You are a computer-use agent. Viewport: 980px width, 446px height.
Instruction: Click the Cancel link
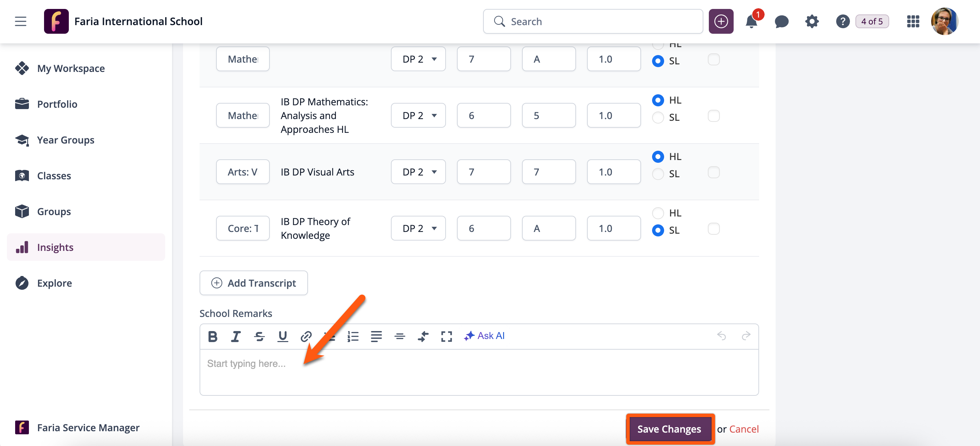[744, 429]
